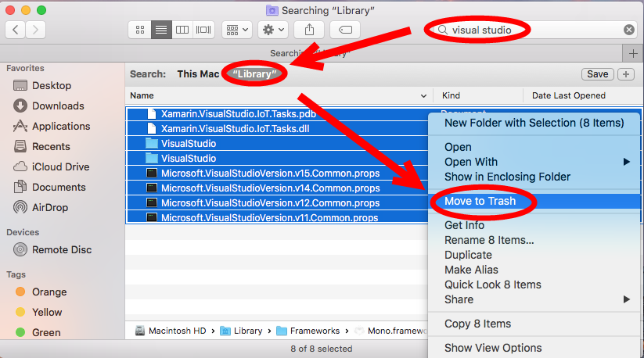The width and height of the screenshot is (644, 358).
Task: Click Macintosh HD in the path bar
Action: point(171,331)
